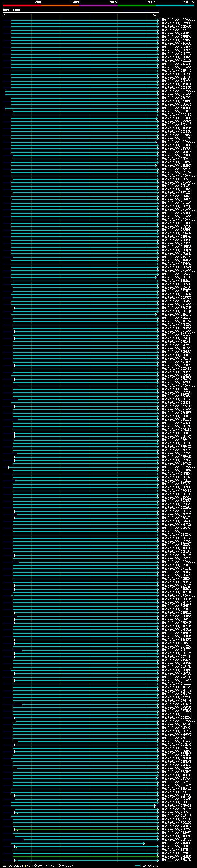Click UniRef100_A7UT37 label
Image resolution: width=197 pixels, height=868 pixels.
(177, 277)
